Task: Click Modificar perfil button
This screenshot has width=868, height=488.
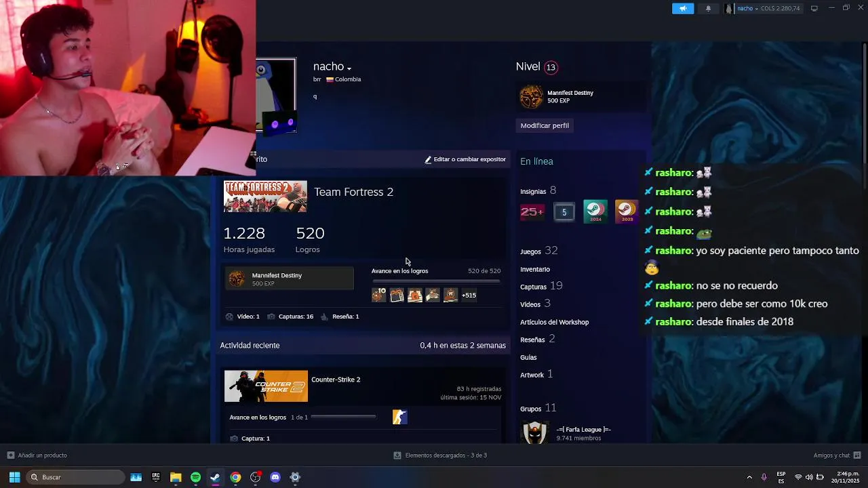Action: tap(545, 125)
